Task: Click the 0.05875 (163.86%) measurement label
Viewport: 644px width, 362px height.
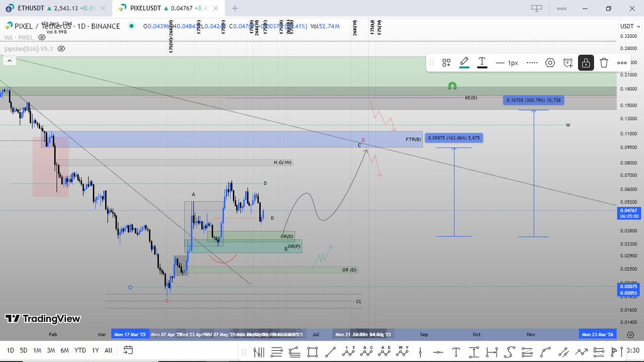Action: (453, 138)
